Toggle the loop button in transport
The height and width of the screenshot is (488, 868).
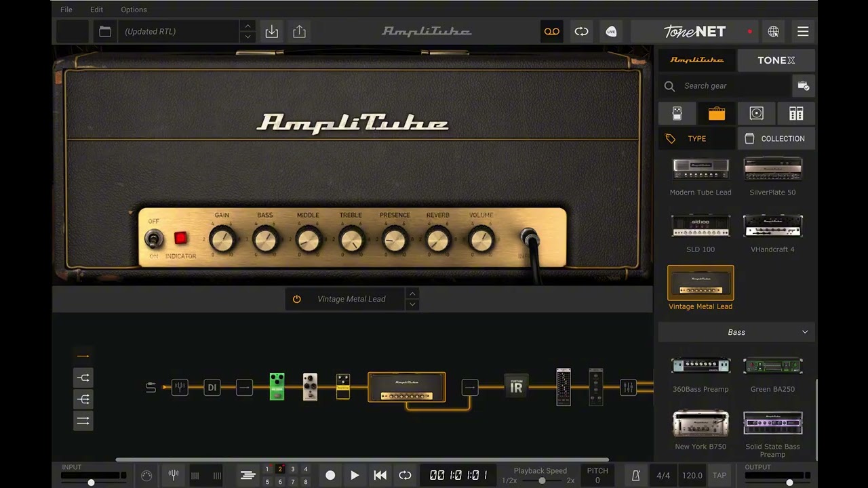point(405,475)
